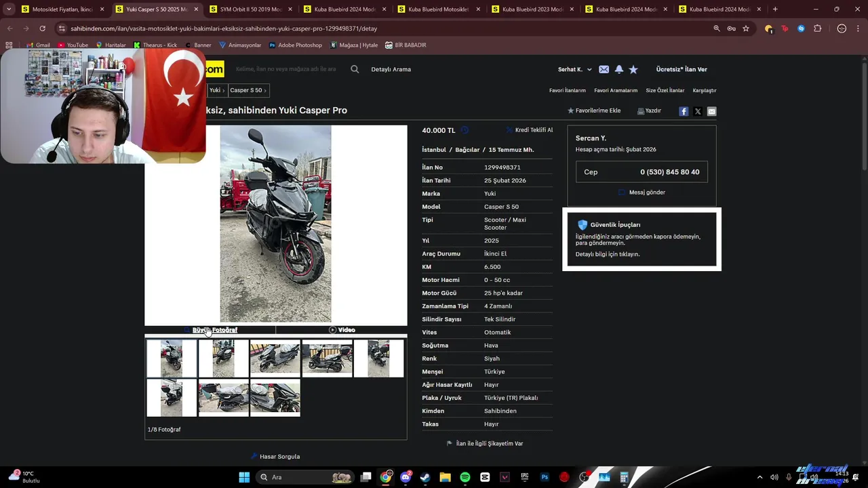The height and width of the screenshot is (488, 868).
Task: Open the messages envelope icon
Action: coord(604,69)
